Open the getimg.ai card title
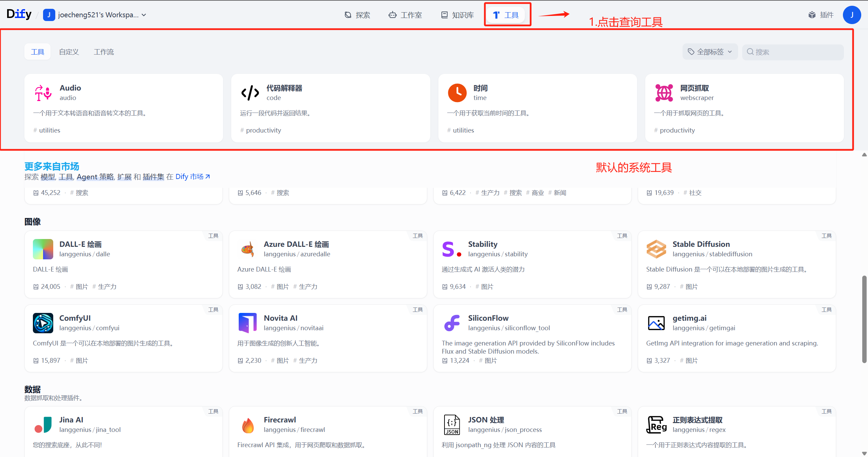 (x=690, y=318)
